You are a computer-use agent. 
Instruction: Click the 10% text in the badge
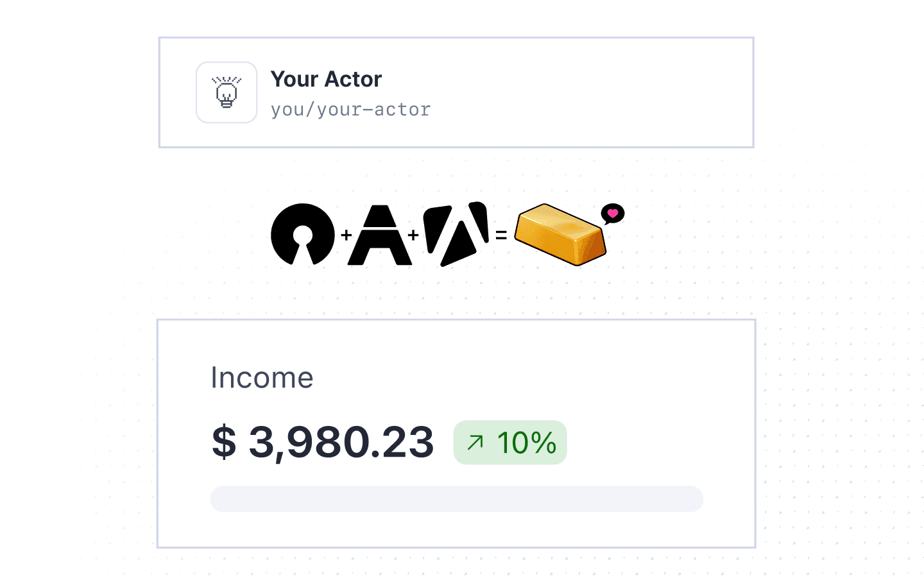coord(527,442)
